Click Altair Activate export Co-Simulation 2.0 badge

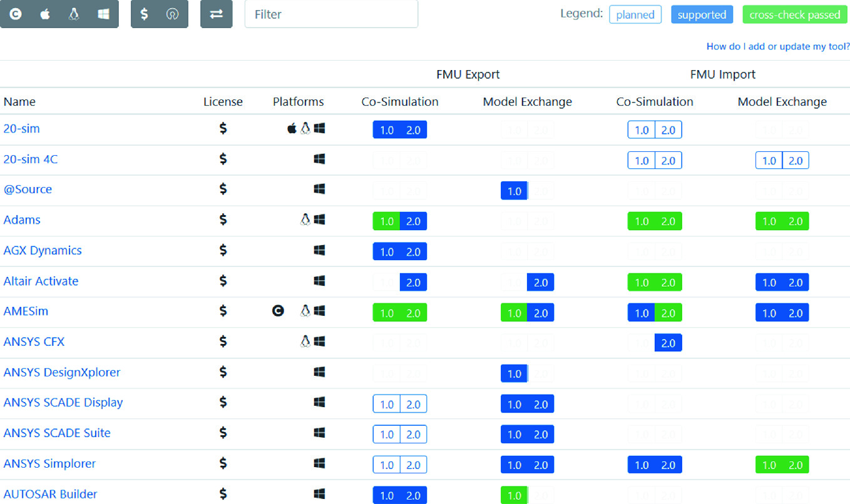(x=413, y=283)
